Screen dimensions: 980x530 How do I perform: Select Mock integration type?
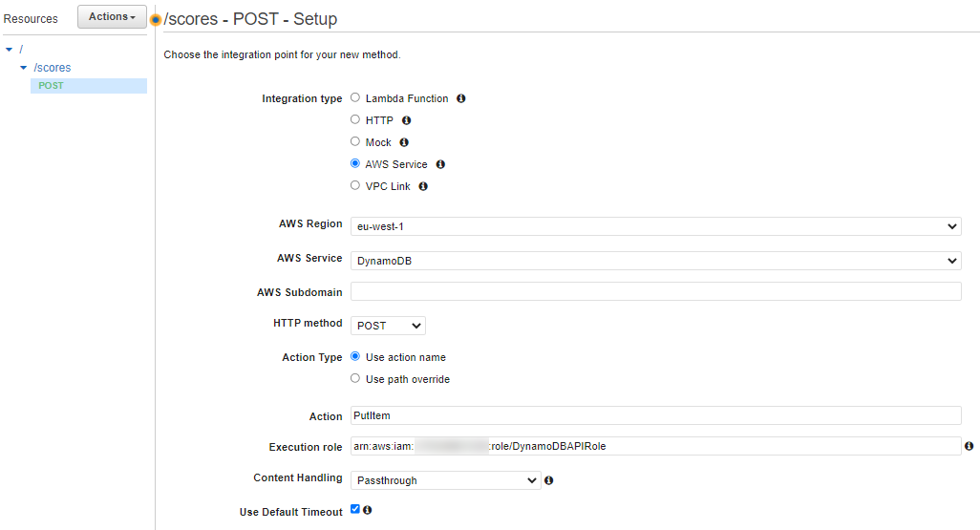(x=355, y=141)
